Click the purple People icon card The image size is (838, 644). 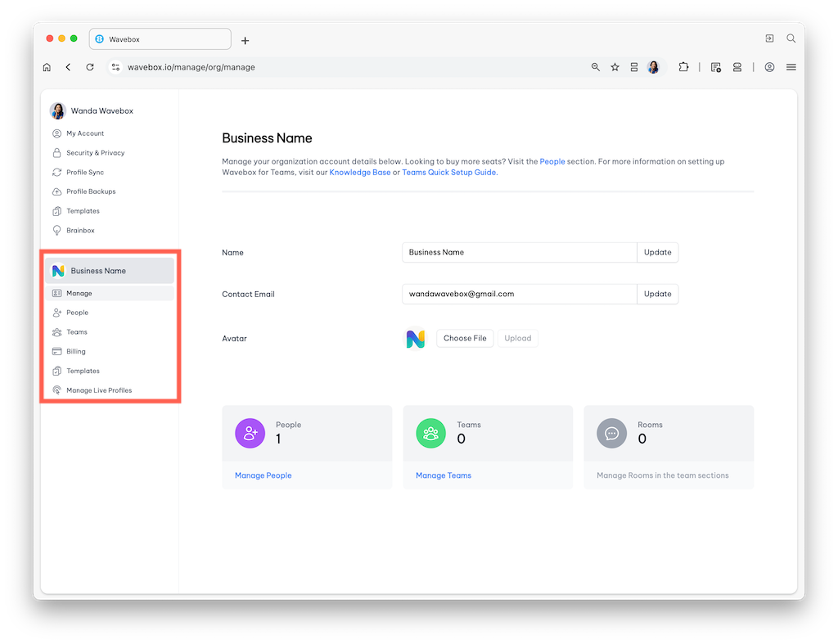(x=250, y=433)
